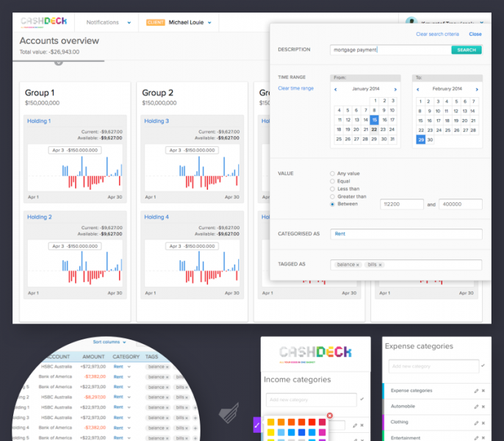Remove the bills tag in Tagged As field
This screenshot has width=504, height=441.
tap(381, 265)
